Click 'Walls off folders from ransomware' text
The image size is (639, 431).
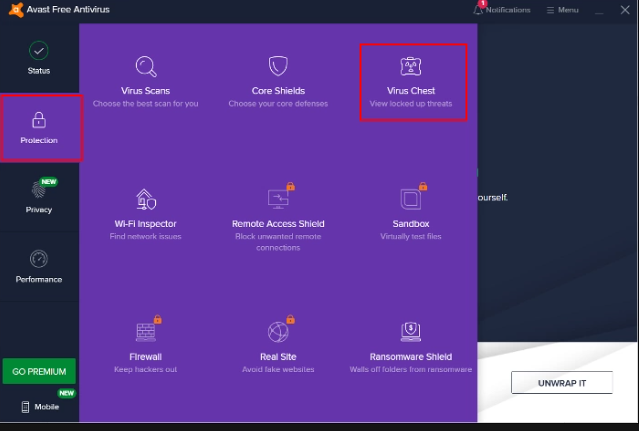pos(411,369)
